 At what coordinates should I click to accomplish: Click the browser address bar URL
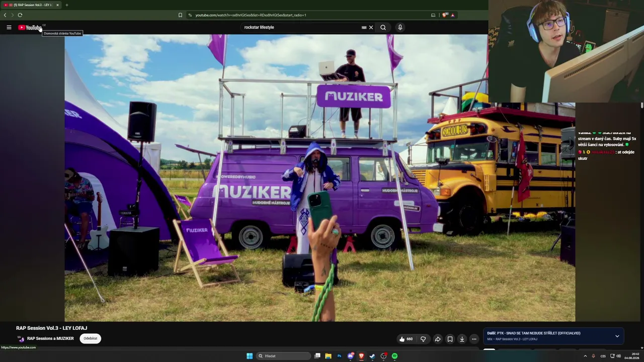(x=251, y=15)
